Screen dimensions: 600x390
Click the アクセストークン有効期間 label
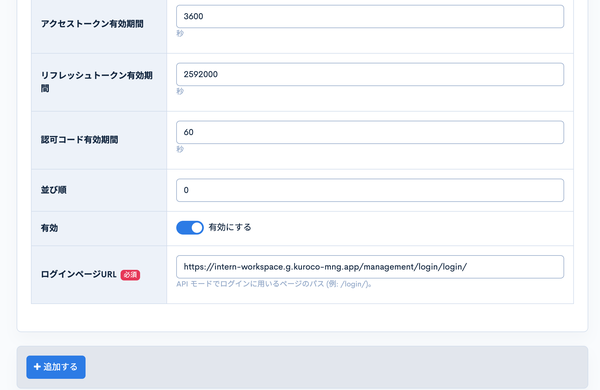click(92, 24)
